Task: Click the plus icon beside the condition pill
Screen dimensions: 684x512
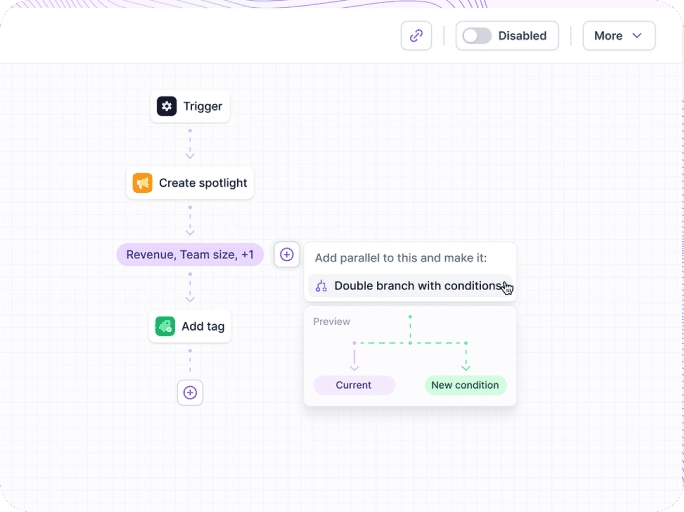Action: [x=287, y=255]
